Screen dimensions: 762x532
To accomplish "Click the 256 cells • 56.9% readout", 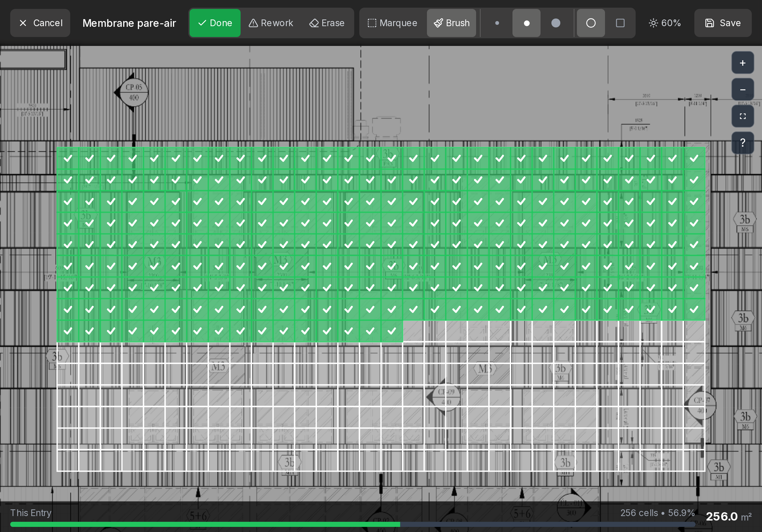I will tap(657, 513).
